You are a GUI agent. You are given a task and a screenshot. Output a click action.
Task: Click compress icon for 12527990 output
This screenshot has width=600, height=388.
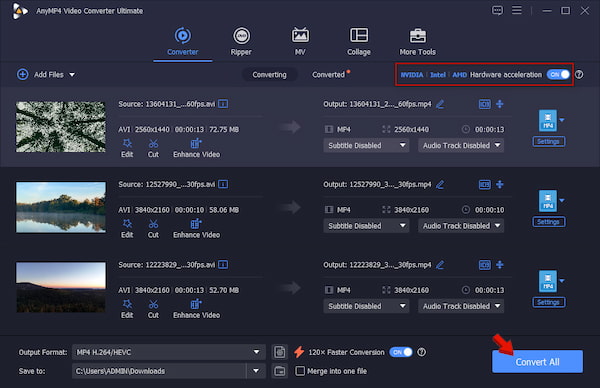500,184
